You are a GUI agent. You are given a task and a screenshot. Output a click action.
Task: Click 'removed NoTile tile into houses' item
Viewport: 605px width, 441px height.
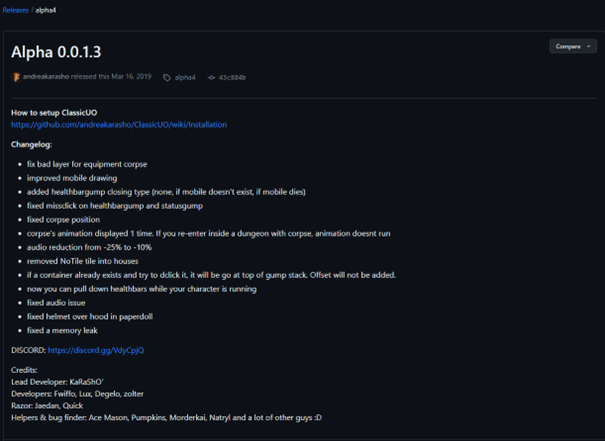coord(83,261)
